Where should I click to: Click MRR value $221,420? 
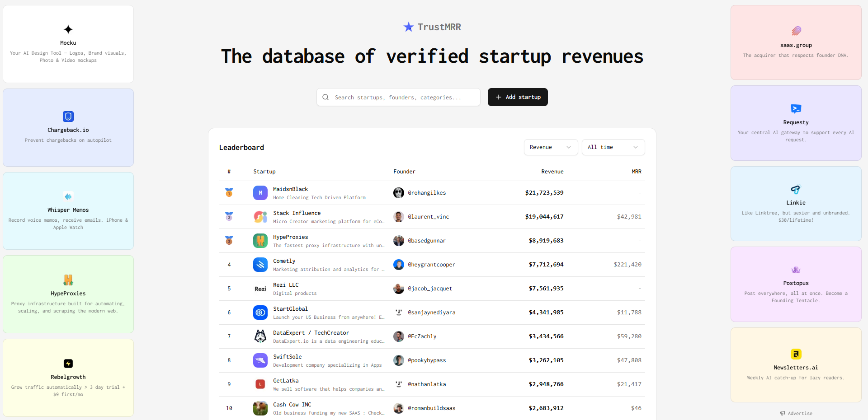click(x=627, y=265)
